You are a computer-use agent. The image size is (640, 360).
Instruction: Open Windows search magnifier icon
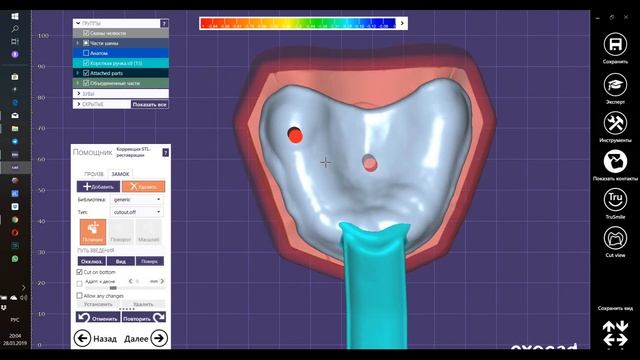[x=15, y=29]
